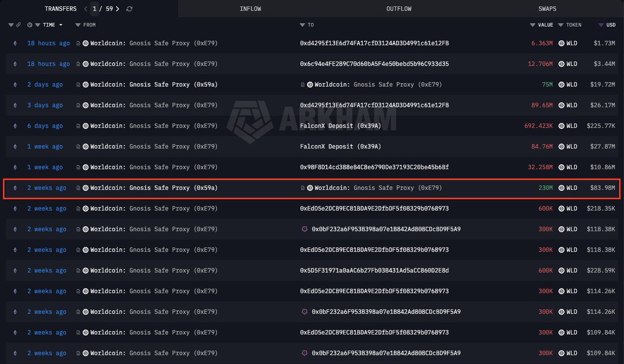Refresh the transfers list
Image resolution: width=624 pixels, height=364 pixels.
[130, 9]
